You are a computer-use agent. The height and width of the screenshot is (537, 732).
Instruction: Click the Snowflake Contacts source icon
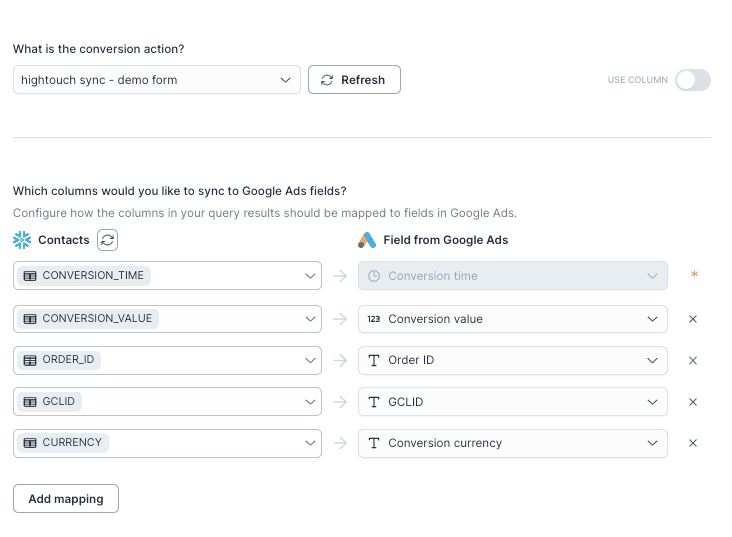click(22, 240)
